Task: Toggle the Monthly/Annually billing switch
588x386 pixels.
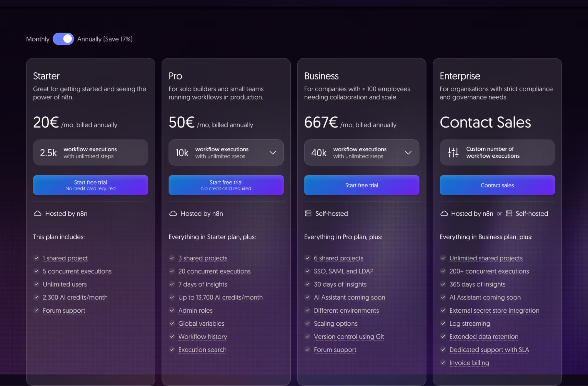Action: coord(63,39)
